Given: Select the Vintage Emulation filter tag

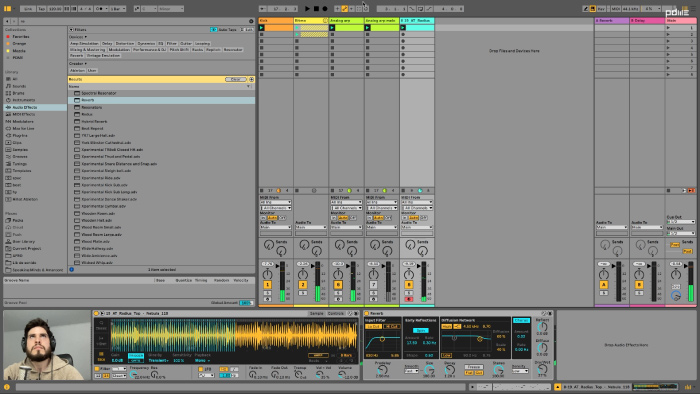Looking at the screenshot, I should pyautogui.click(x=103, y=55).
